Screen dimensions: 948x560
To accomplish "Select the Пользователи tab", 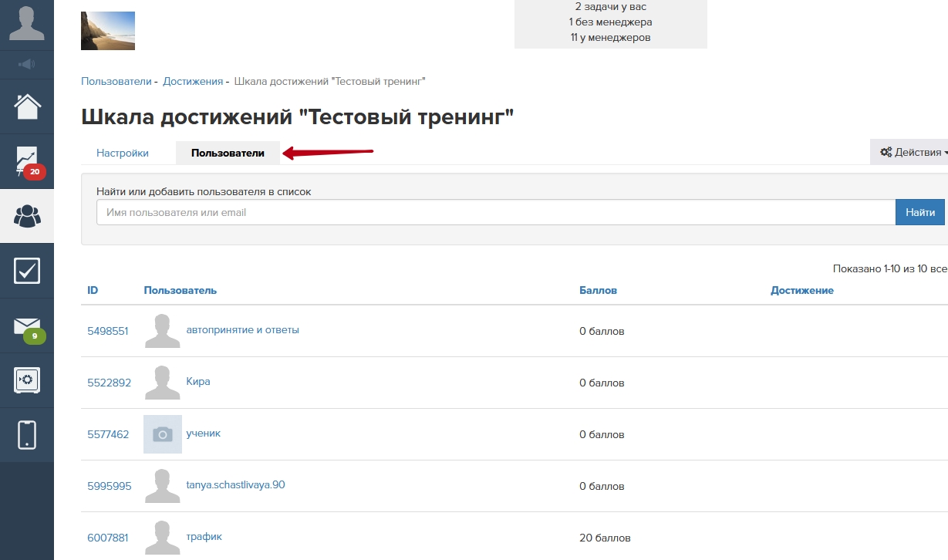I will click(228, 153).
